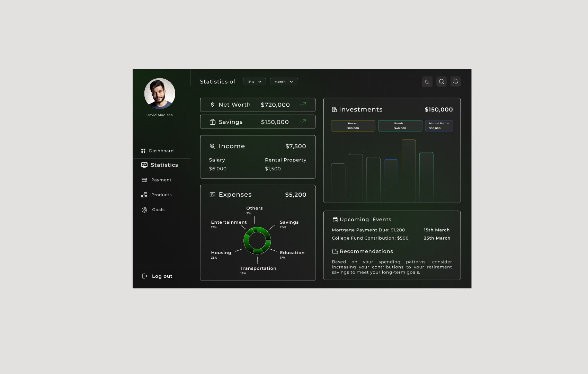Click the Recommendations note icon
The height and width of the screenshot is (374, 588).
tap(335, 251)
